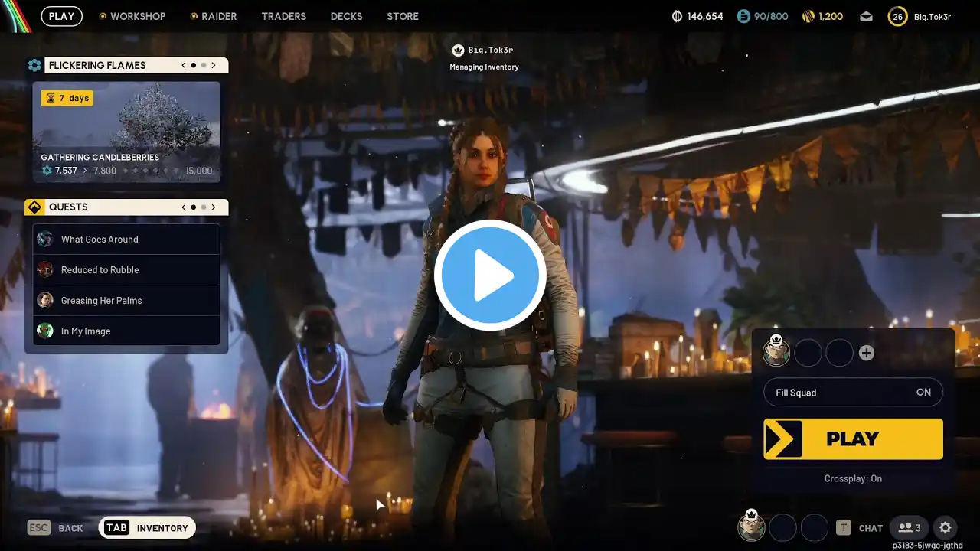The image size is (980, 551).
Task: Open the inbox envelope icon
Action: (x=866, y=16)
